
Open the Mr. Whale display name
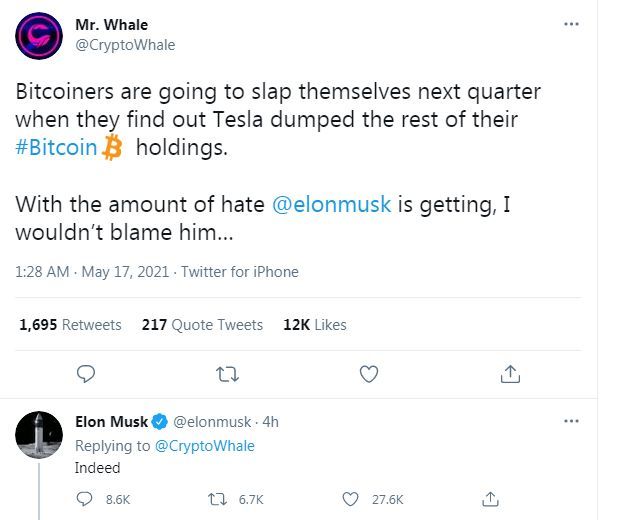(112, 24)
